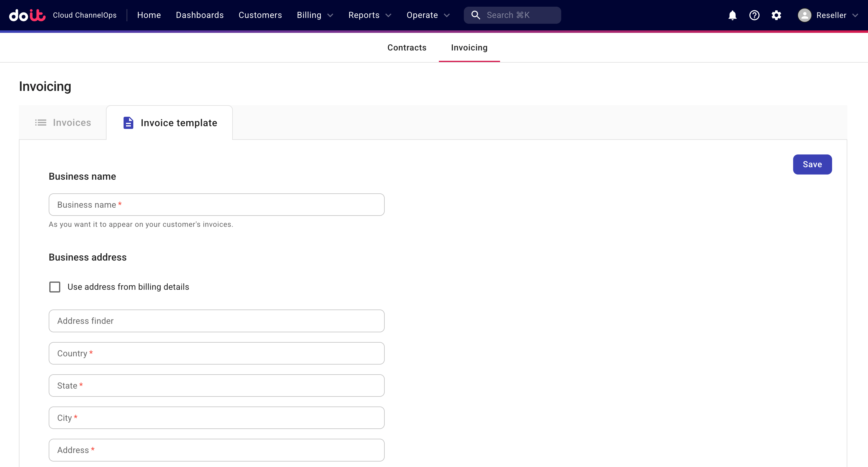
Task: Focus the Business name input field
Action: click(x=216, y=205)
